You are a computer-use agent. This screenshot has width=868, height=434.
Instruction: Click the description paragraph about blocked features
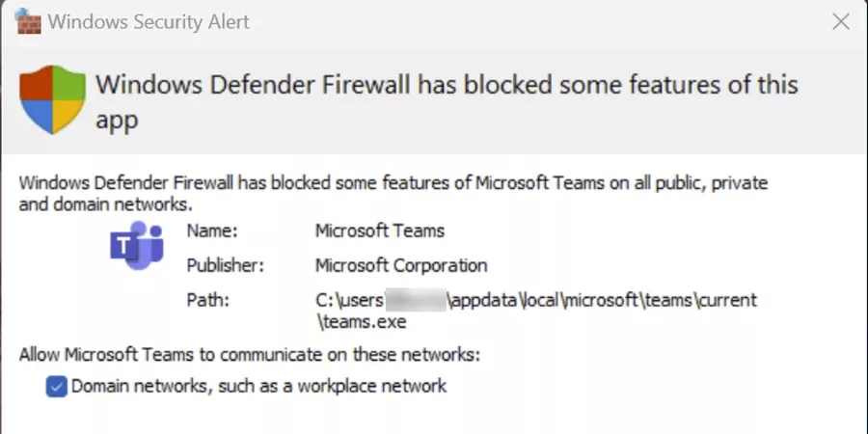(x=386, y=192)
